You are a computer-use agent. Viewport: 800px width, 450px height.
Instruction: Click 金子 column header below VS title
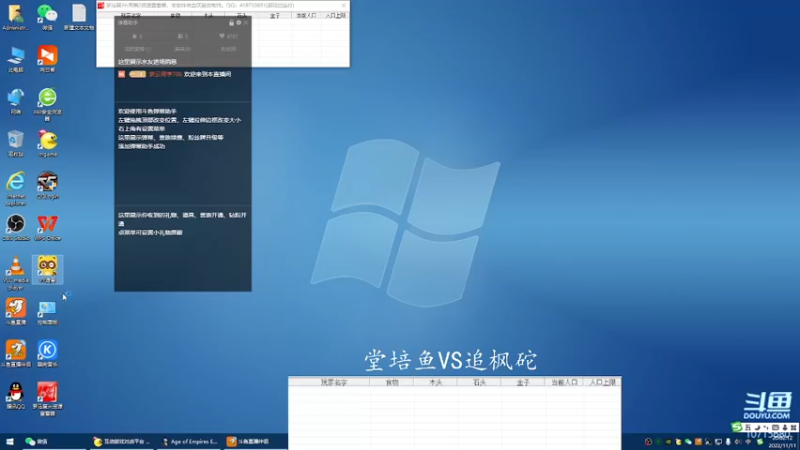coord(523,382)
